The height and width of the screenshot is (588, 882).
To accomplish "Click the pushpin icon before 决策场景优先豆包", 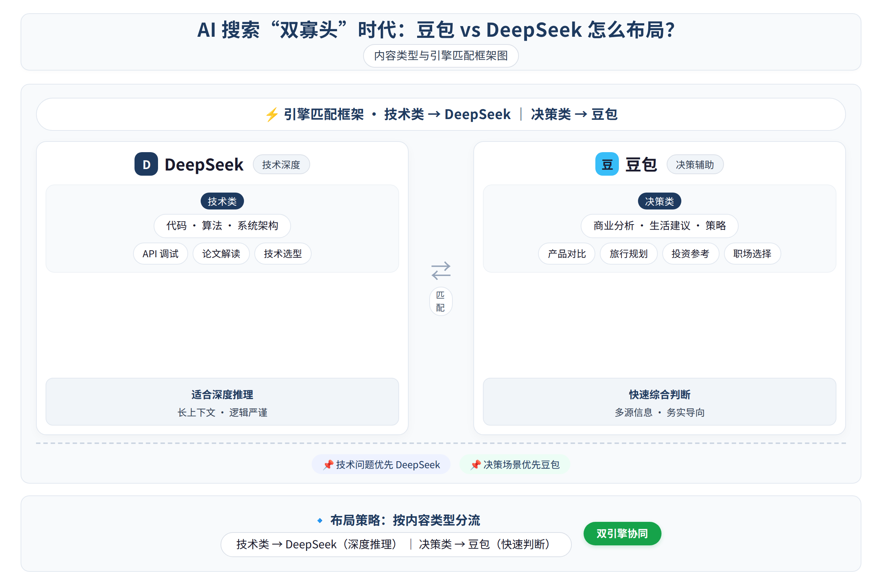I will (476, 465).
